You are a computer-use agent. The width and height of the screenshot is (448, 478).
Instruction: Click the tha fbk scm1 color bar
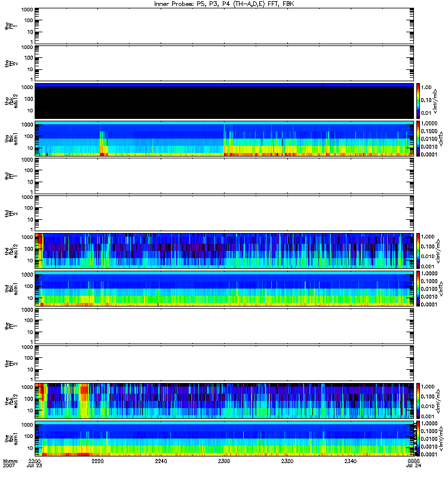(x=418, y=139)
